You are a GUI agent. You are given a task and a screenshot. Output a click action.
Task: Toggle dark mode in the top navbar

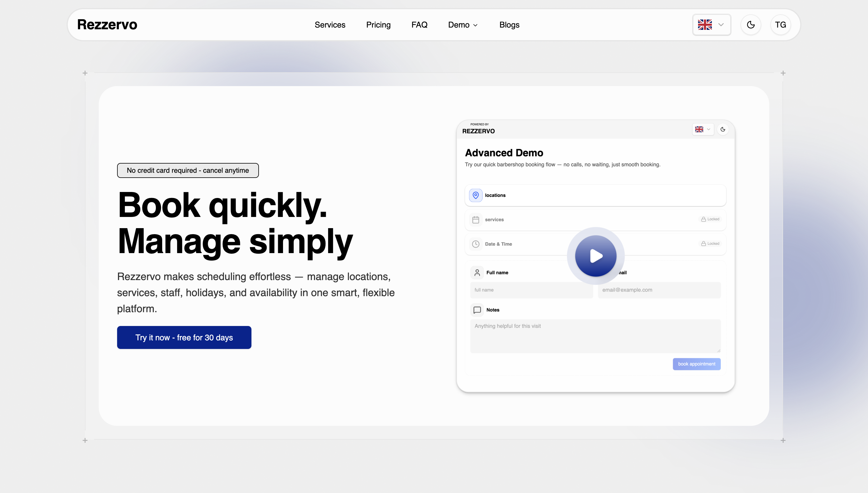click(x=751, y=25)
